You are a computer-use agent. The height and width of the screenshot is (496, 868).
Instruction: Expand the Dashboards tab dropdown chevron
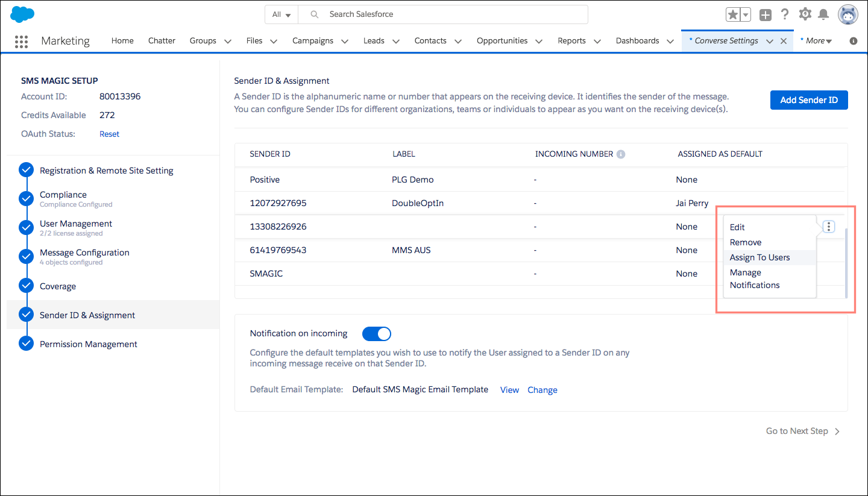671,42
